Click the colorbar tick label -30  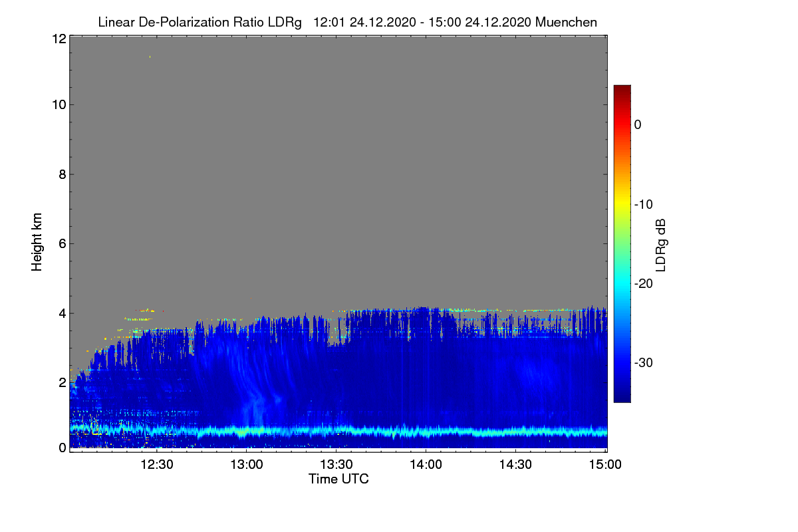point(643,363)
